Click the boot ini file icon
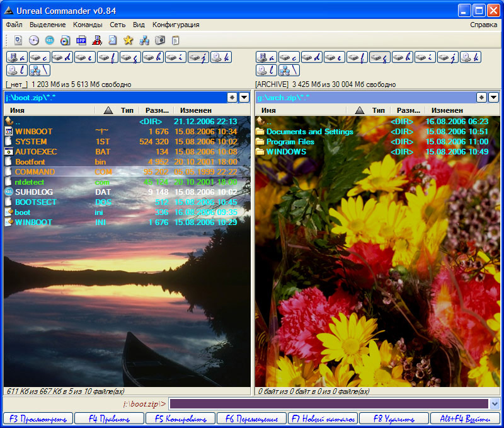The width and height of the screenshot is (504, 428). click(x=9, y=212)
